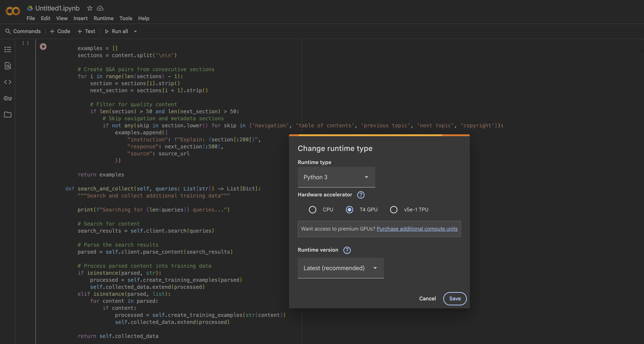Open the Find and replace sidebar icon
The width and height of the screenshot is (644, 344).
(x=8, y=66)
